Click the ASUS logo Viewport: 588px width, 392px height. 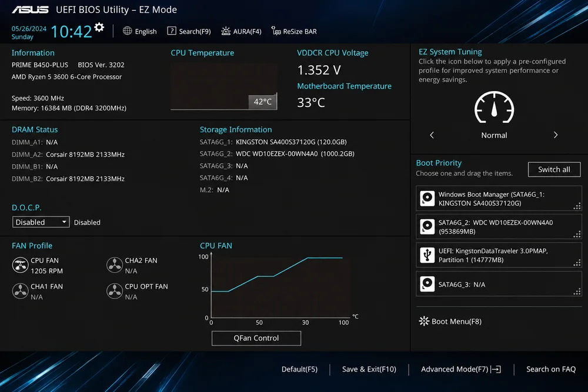30,10
